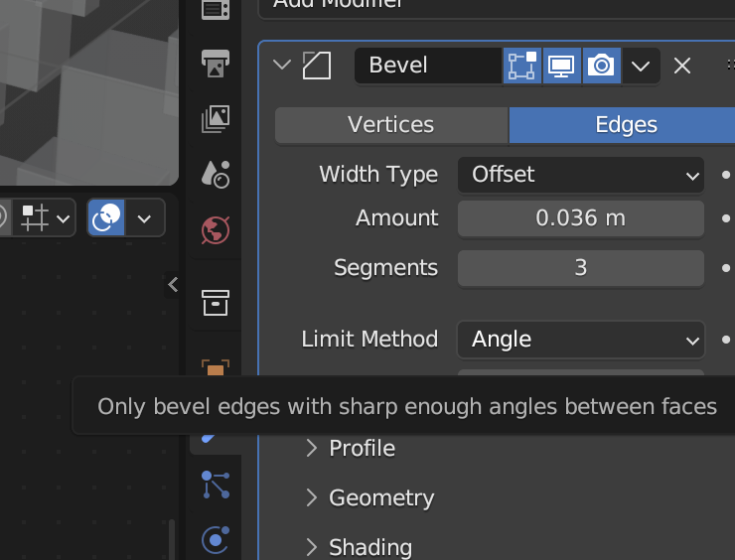735x560 pixels.
Task: Open the Physics properties tab
Action: pyautogui.click(x=216, y=539)
